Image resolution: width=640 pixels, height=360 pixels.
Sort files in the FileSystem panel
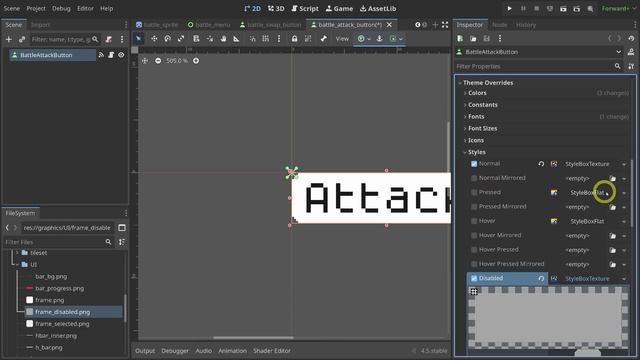[122, 242]
